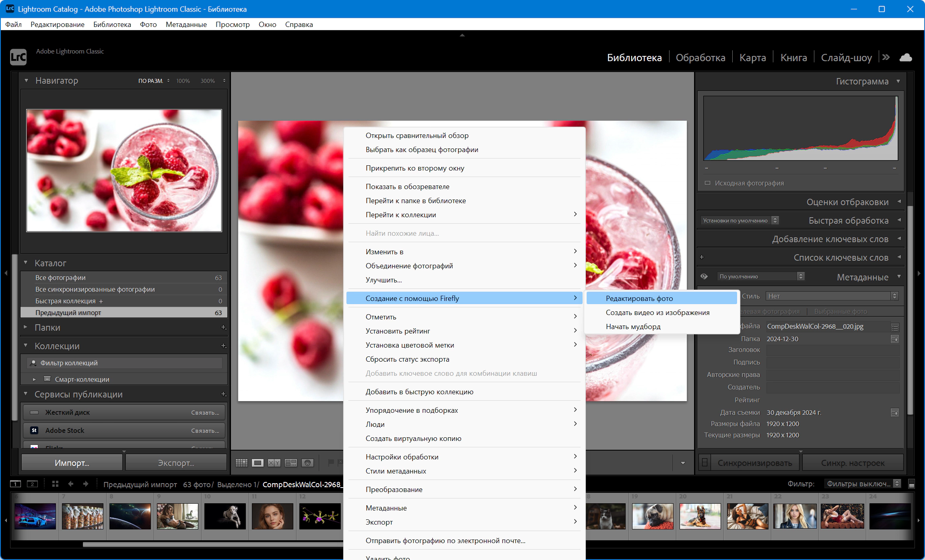Select the Compare view XY icon

click(274, 463)
